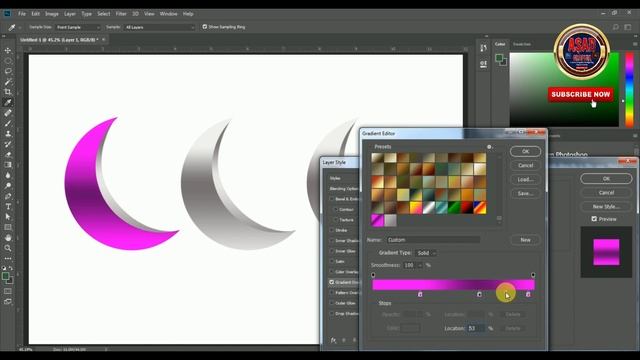Enable the Drop Shadow effect checkbox

pyautogui.click(x=331, y=313)
